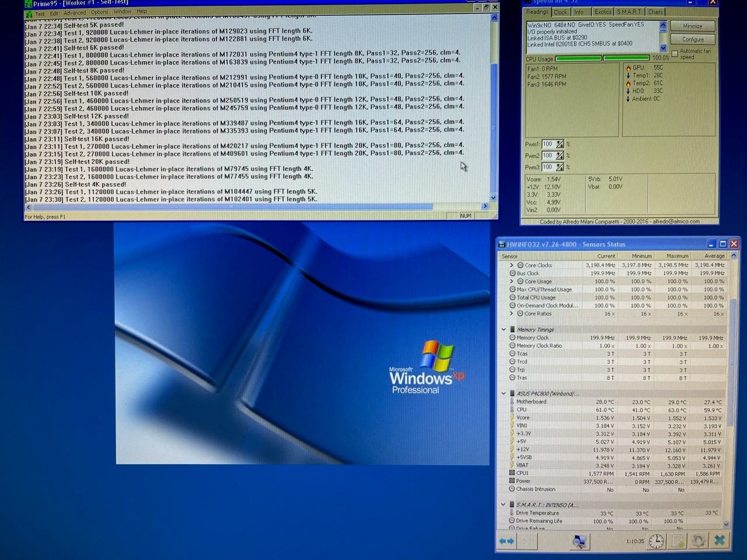The height and width of the screenshot is (560, 747).
Task: Click the HWiNFO network monitor icon
Action: point(579,541)
